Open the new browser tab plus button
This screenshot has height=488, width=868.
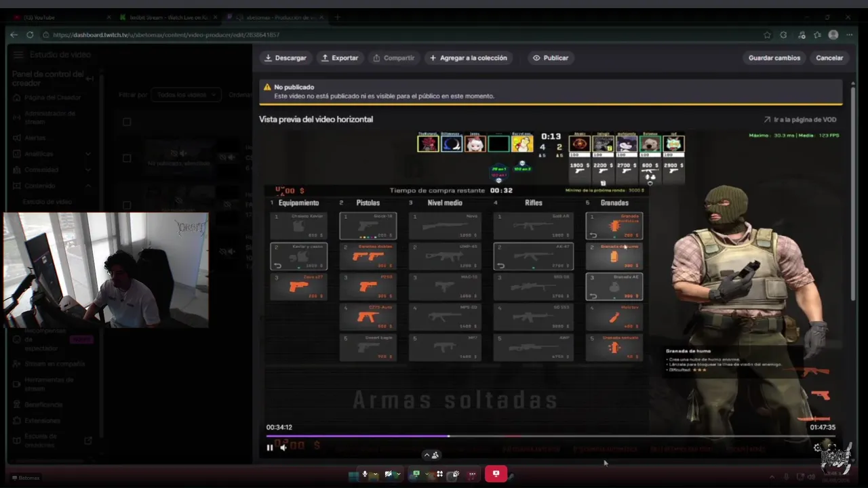click(337, 17)
